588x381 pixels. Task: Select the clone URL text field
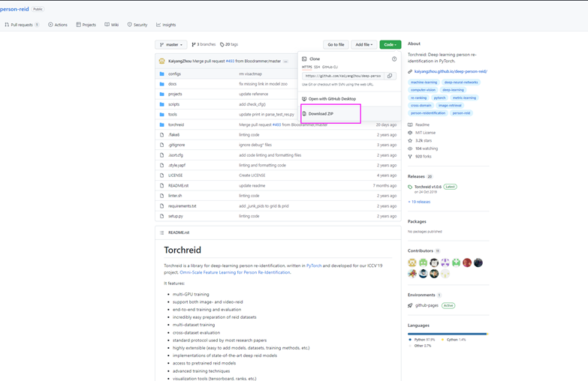(x=343, y=76)
